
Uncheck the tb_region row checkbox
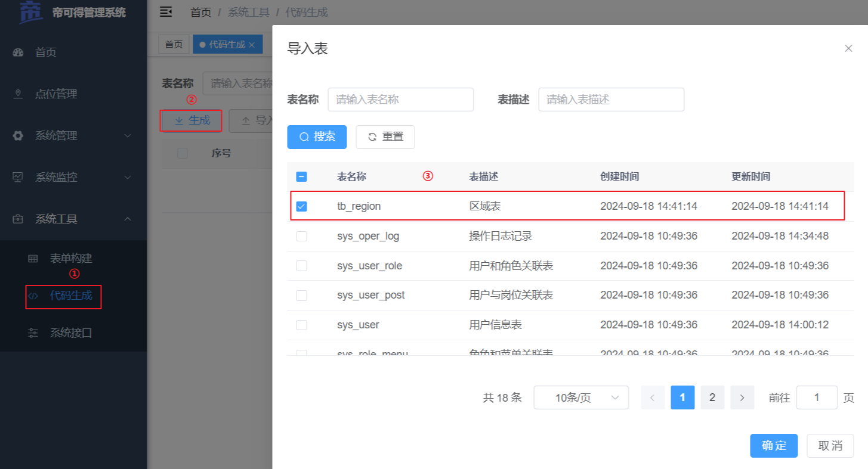(x=302, y=206)
